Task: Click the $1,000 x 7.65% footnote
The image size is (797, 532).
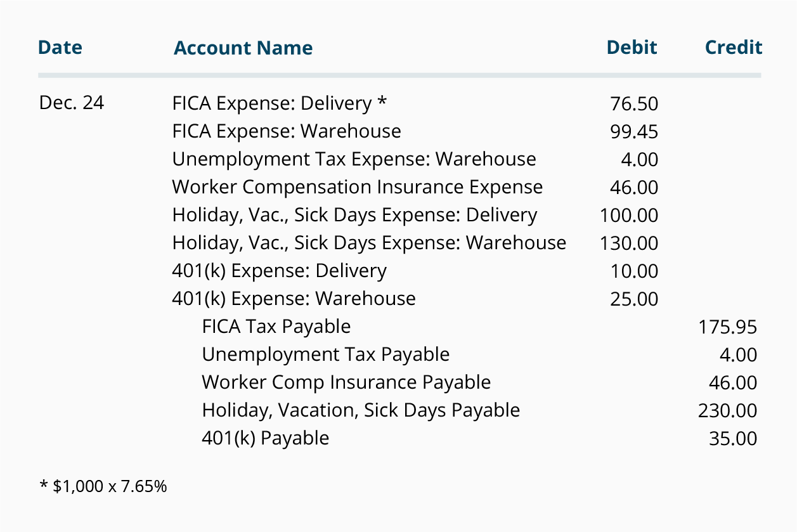Action: pyautogui.click(x=103, y=487)
